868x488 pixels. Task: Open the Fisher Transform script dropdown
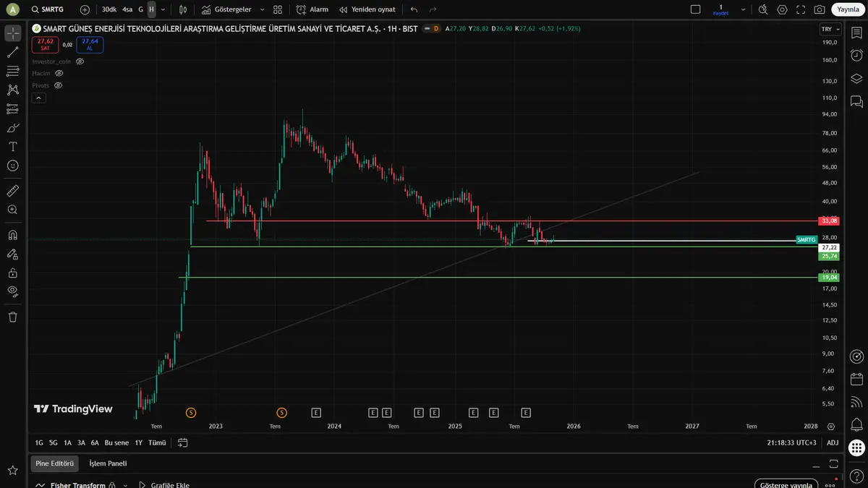point(125,485)
